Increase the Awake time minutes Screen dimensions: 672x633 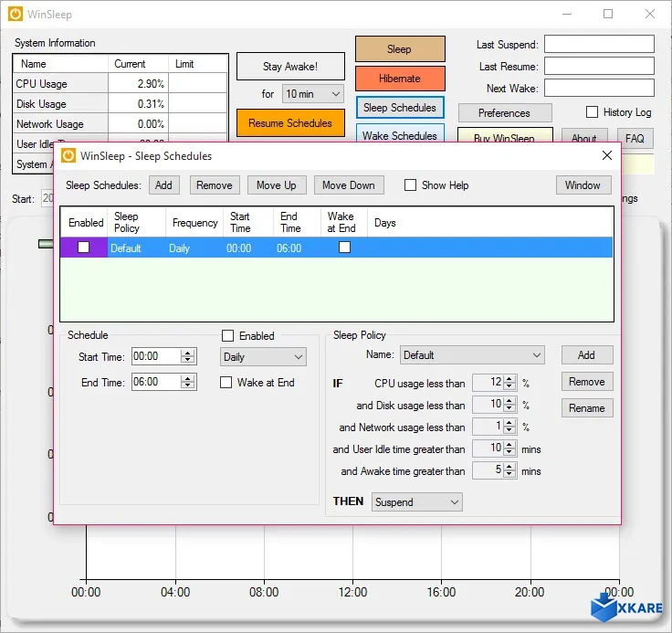pyautogui.click(x=509, y=467)
